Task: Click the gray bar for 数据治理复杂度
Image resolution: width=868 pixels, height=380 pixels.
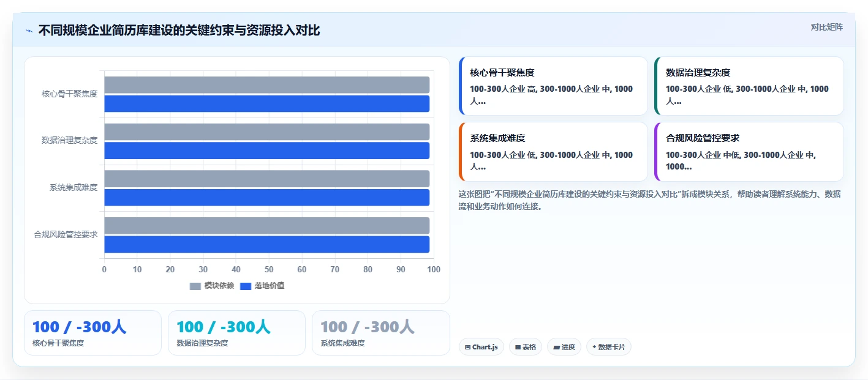Action: [267, 132]
